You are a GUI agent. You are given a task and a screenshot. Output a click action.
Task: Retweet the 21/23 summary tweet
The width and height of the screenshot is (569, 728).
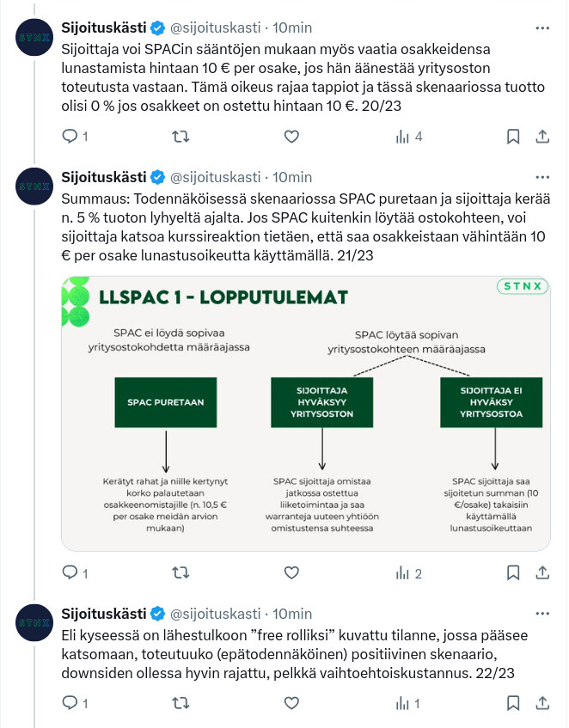click(180, 572)
